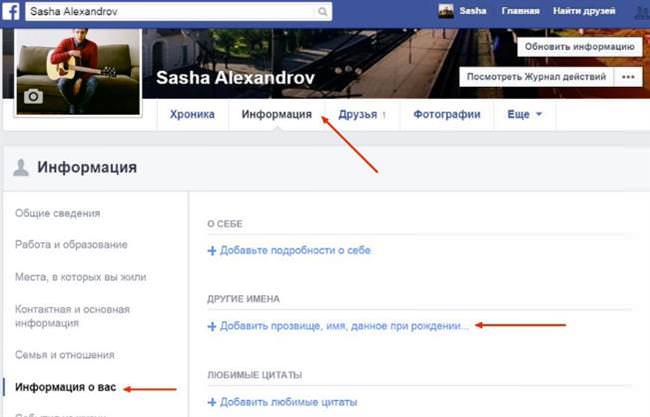Open the Фотографии tab
The height and width of the screenshot is (417, 650).
(447, 114)
